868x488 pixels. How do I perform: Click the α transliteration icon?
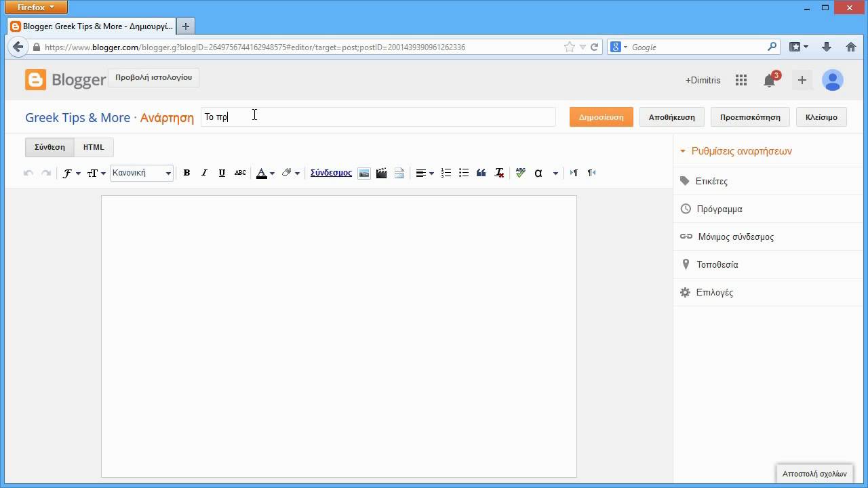(x=538, y=173)
